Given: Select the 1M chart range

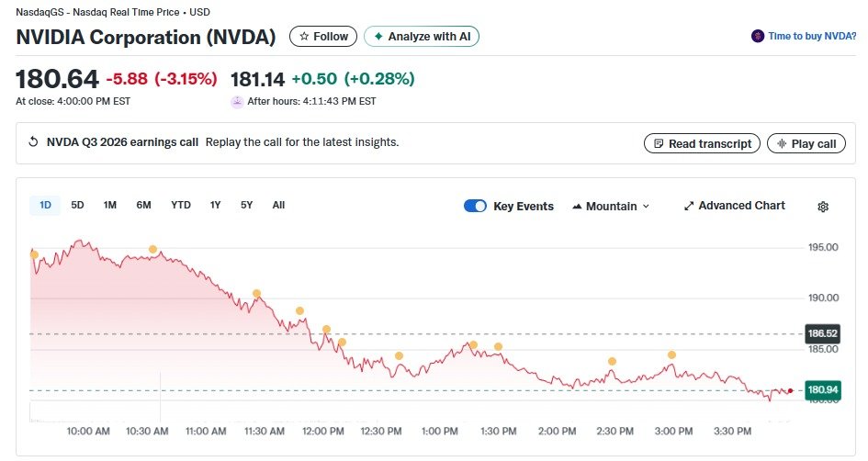Looking at the screenshot, I should coord(110,205).
